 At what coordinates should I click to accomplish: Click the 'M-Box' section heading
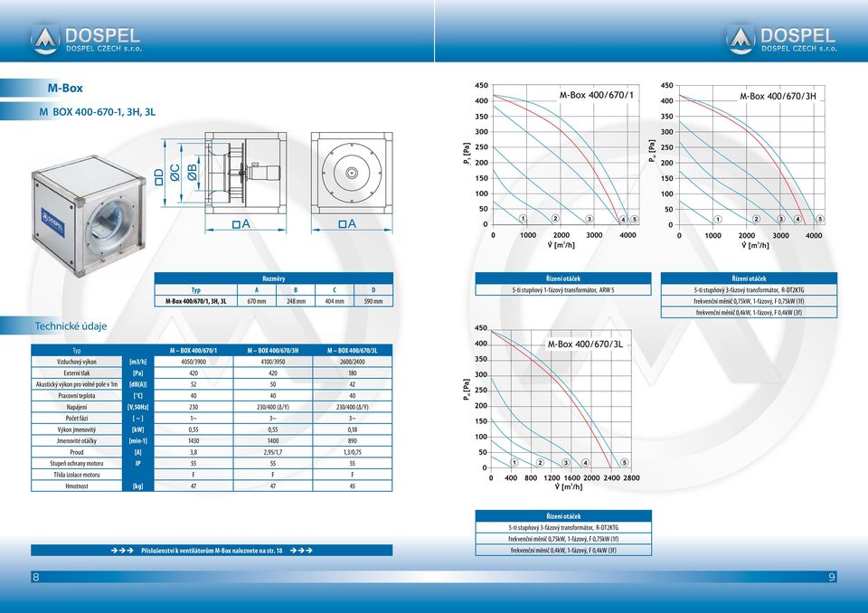point(65,88)
